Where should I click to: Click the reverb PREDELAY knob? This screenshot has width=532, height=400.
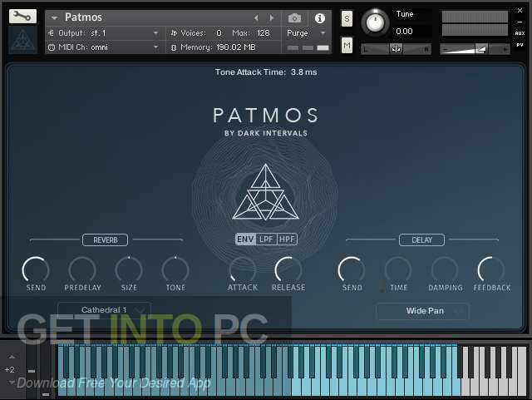click(x=82, y=270)
